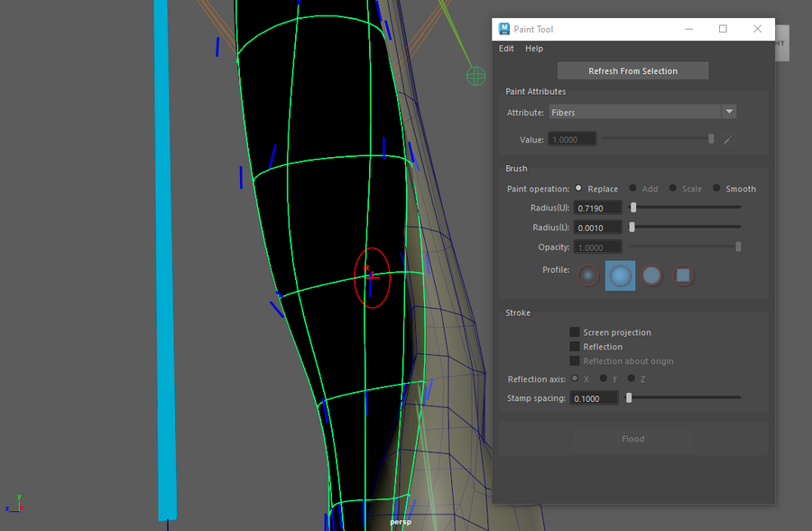The width and height of the screenshot is (812, 531).
Task: Select the Replace paint operation
Action: coord(579,189)
